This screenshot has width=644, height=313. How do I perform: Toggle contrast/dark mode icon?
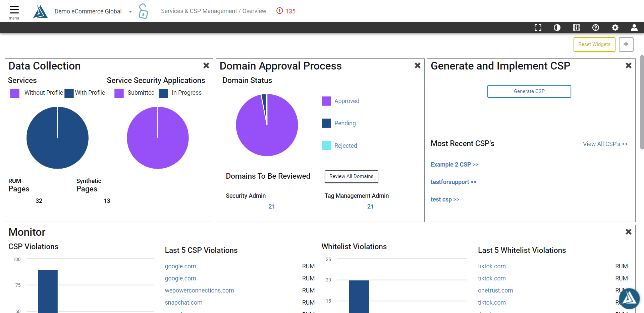click(557, 28)
